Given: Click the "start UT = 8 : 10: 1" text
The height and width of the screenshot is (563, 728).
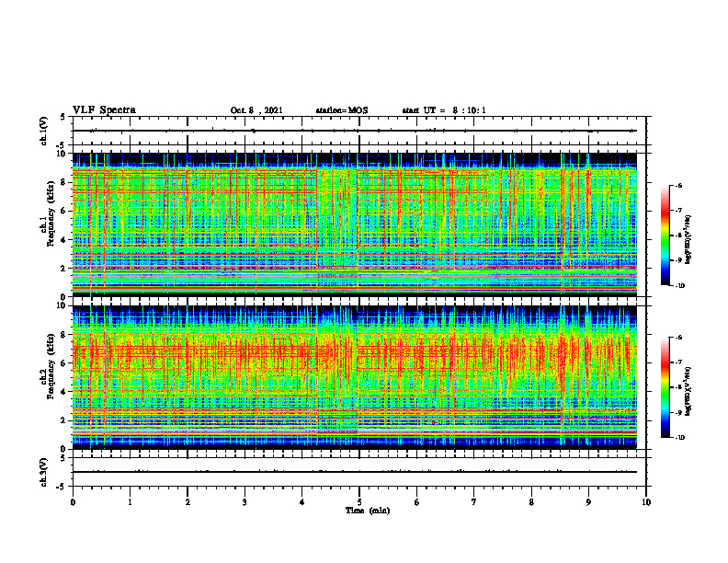Looking at the screenshot, I should [x=444, y=110].
